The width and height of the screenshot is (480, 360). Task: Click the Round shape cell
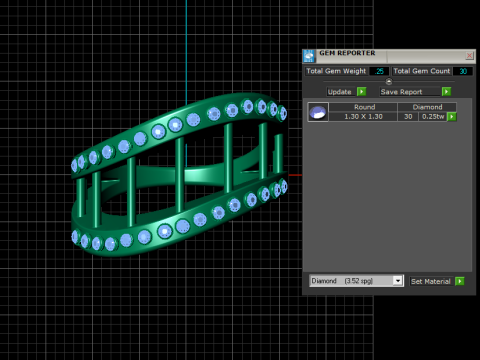[364, 107]
